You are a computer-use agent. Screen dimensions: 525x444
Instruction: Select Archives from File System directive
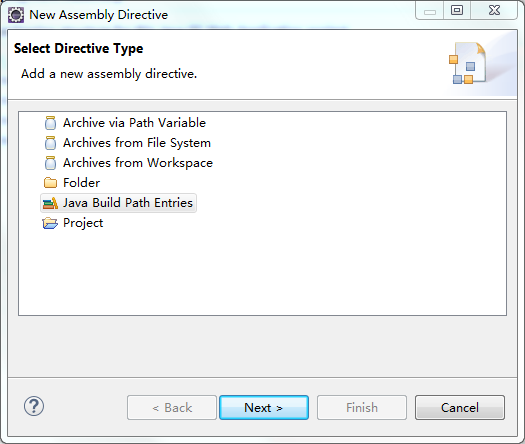point(137,143)
